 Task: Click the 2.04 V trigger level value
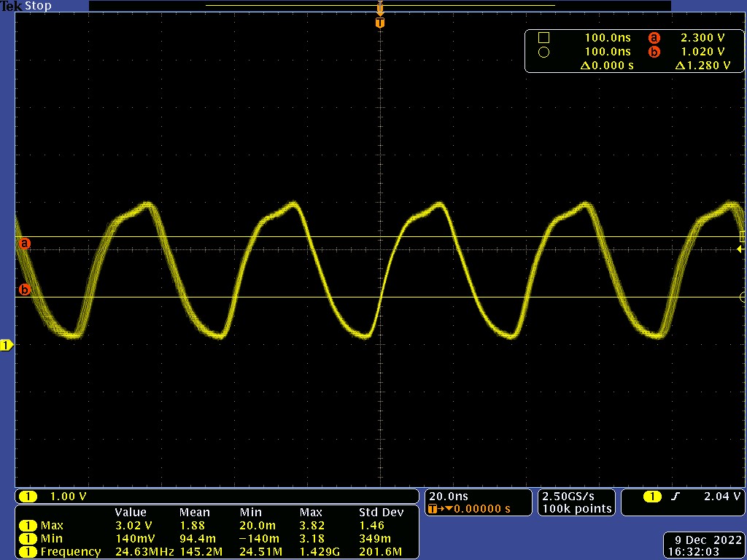[x=722, y=497]
